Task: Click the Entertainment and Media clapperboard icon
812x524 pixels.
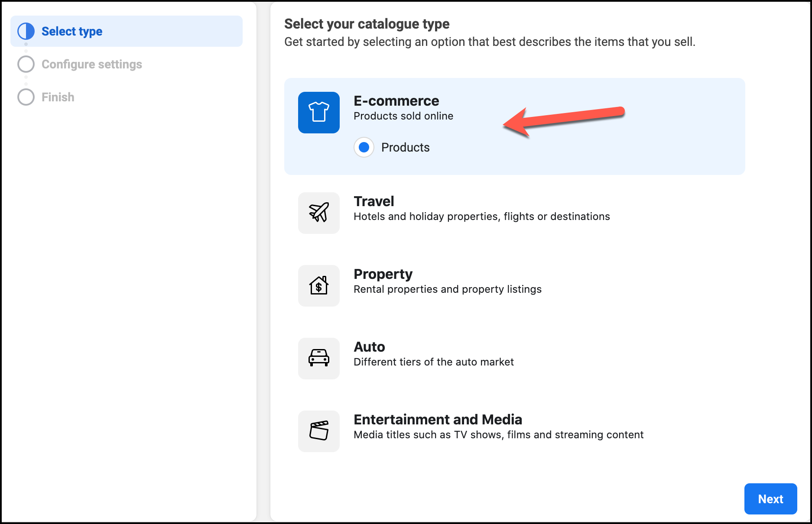Action: click(x=319, y=431)
